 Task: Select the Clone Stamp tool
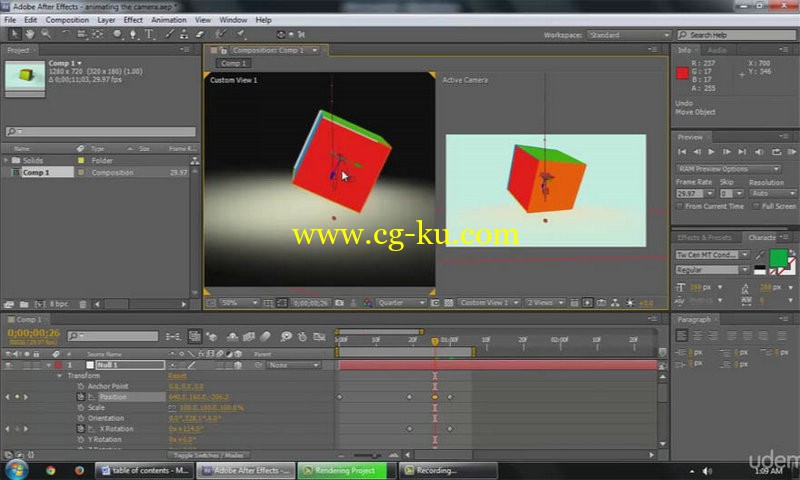184,34
